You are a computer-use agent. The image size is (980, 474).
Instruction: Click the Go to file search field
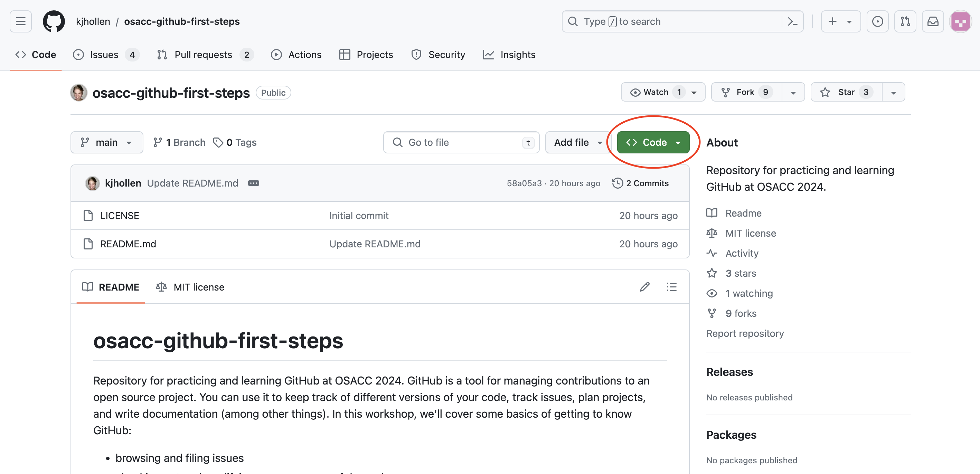pyautogui.click(x=460, y=142)
